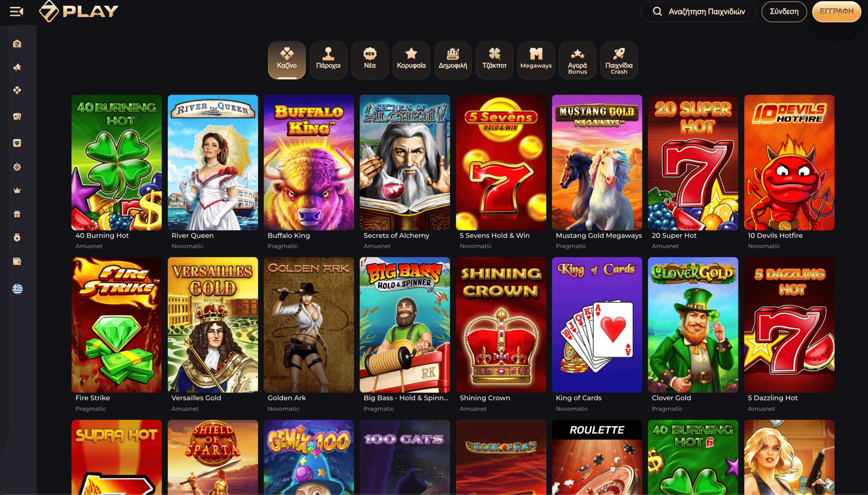The height and width of the screenshot is (495, 868).
Task: Open the 100 Cats game thumbnail
Action: pyautogui.click(x=405, y=457)
